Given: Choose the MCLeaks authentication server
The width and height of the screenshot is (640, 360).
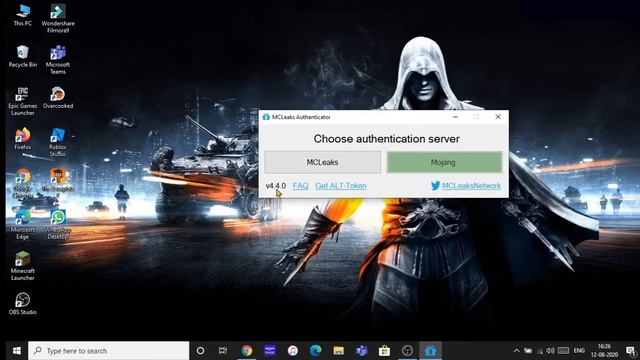Looking at the screenshot, I should coord(322,162).
